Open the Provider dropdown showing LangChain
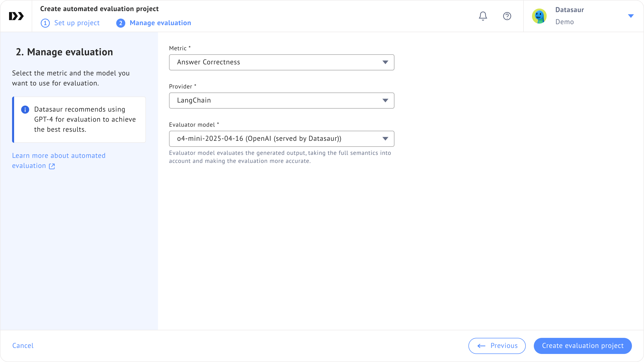 [x=281, y=101]
